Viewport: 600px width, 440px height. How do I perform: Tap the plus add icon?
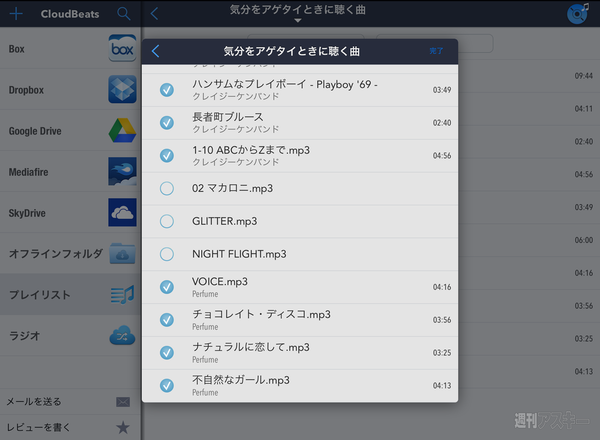(16, 14)
